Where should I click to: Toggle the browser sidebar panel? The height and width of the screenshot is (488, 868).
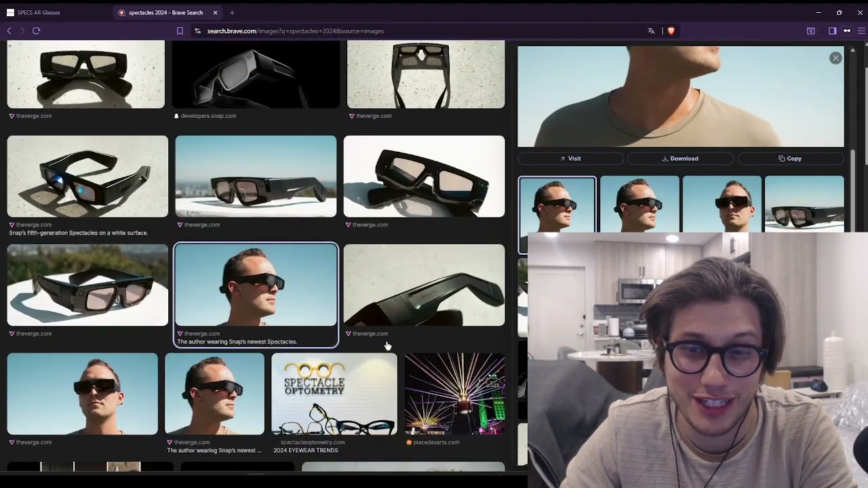point(832,30)
